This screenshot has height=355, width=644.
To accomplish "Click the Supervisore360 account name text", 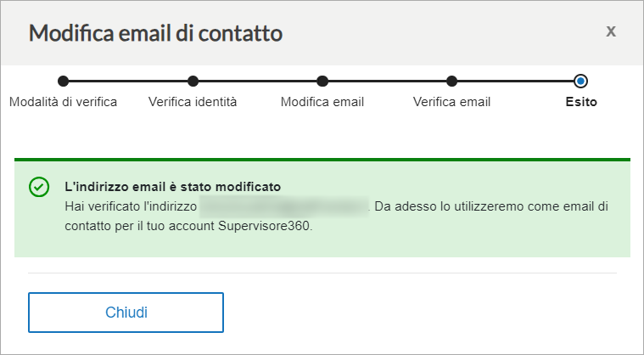I will pyautogui.click(x=265, y=226).
